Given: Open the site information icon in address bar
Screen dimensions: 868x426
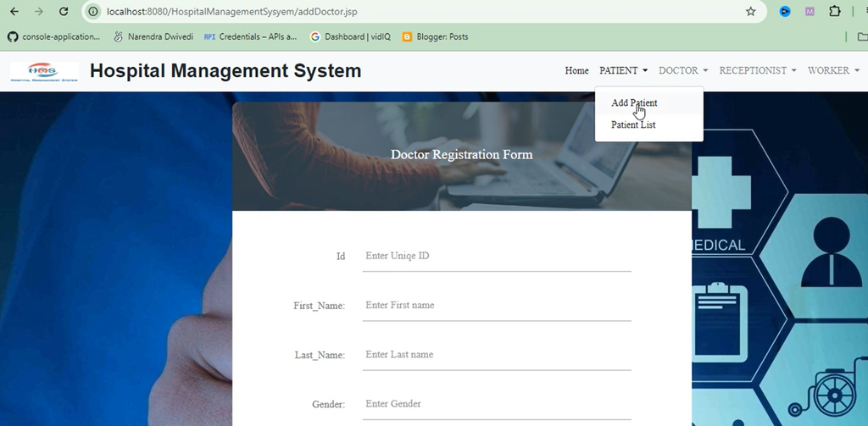Looking at the screenshot, I should tap(93, 11).
